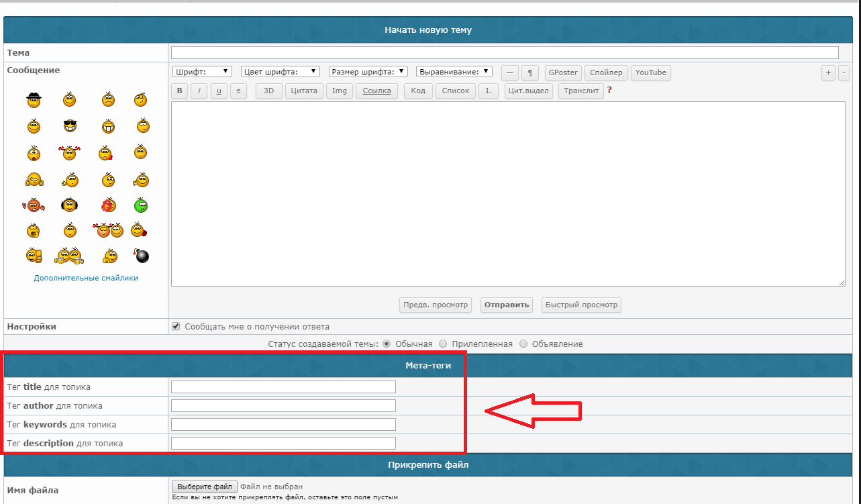Click the 3D tag button
Viewport: 861px width, 504px height.
click(x=269, y=91)
